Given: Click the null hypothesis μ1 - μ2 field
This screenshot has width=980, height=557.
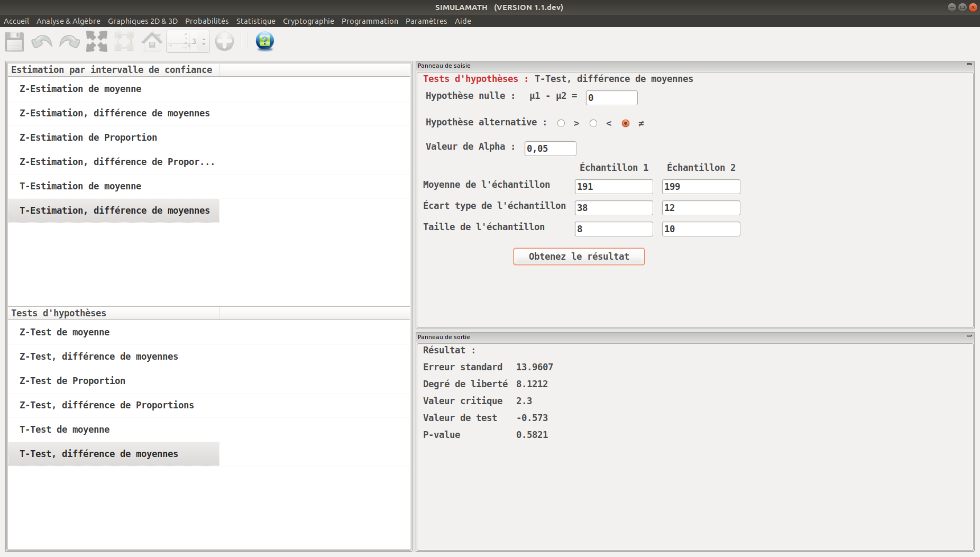Looking at the screenshot, I should pos(611,98).
